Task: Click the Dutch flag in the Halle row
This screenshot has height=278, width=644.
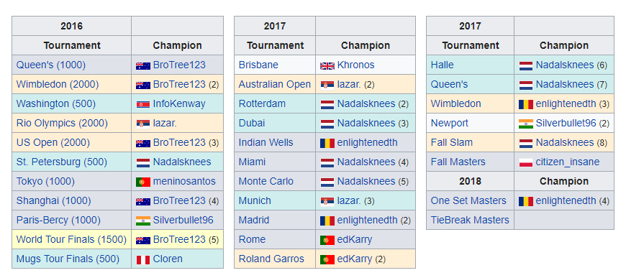Action: 526,65
